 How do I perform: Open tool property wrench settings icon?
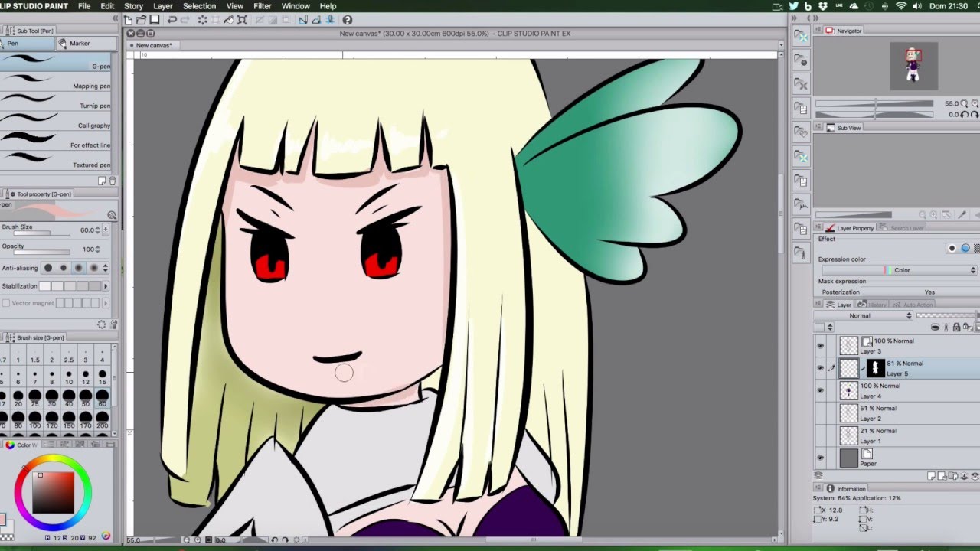pos(113,324)
